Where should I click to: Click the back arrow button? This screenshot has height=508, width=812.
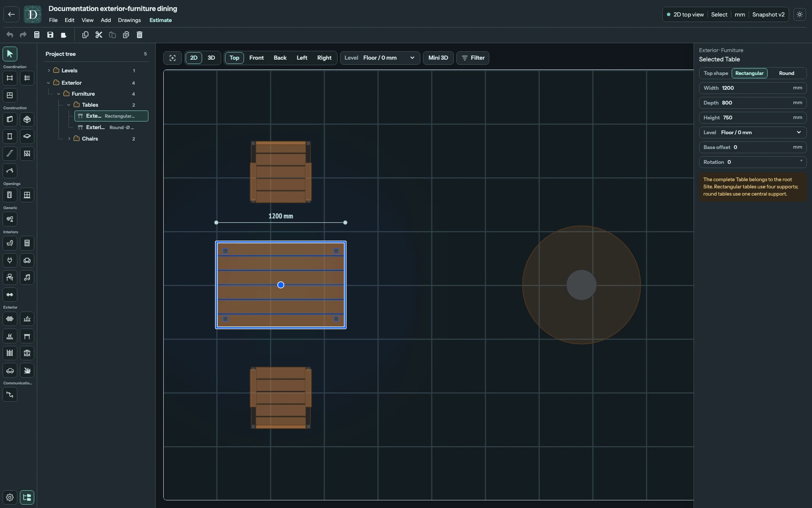pos(11,14)
